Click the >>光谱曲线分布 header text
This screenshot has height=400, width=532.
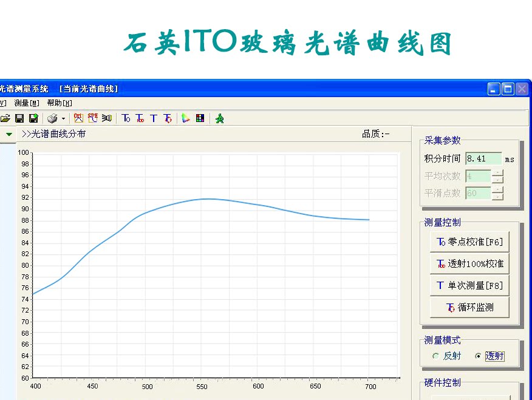click(53, 134)
